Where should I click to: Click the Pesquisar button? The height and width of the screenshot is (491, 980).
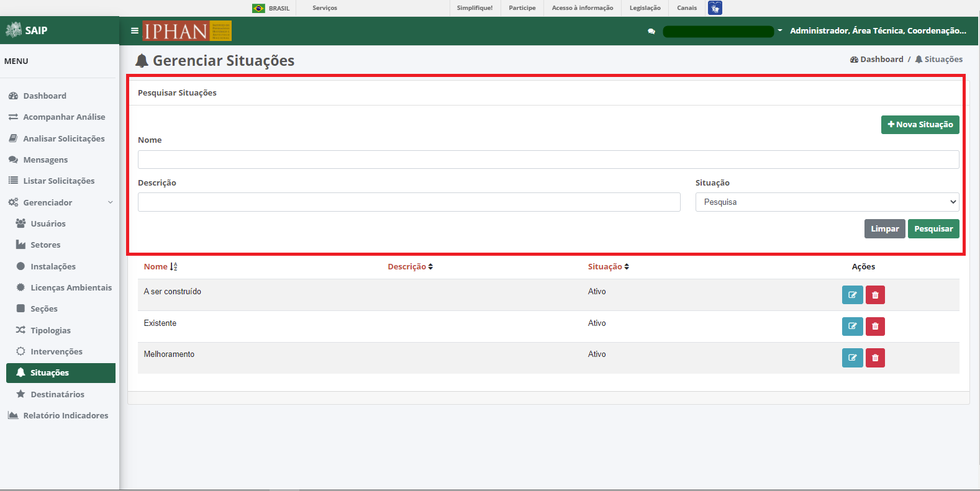pyautogui.click(x=933, y=229)
